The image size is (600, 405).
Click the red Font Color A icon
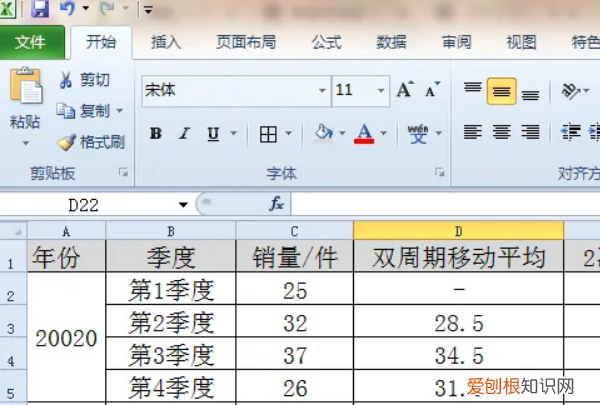364,134
